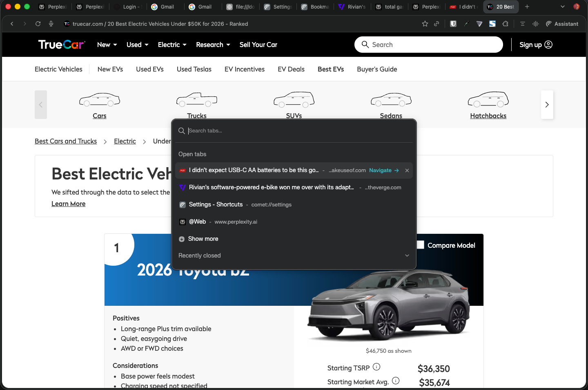
Task: Bookmark this page with the star icon
Action: coord(425,24)
